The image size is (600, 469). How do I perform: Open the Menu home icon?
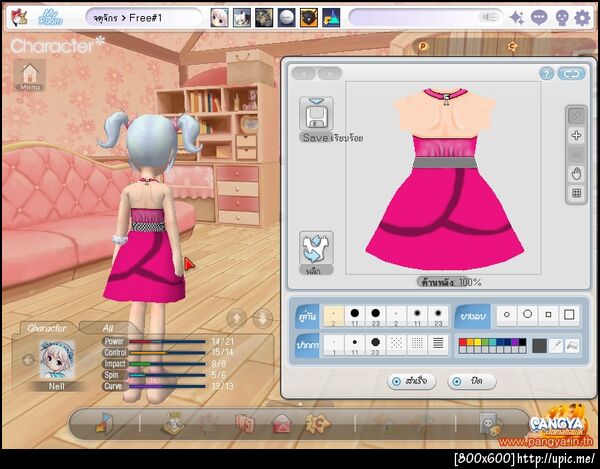(x=30, y=75)
